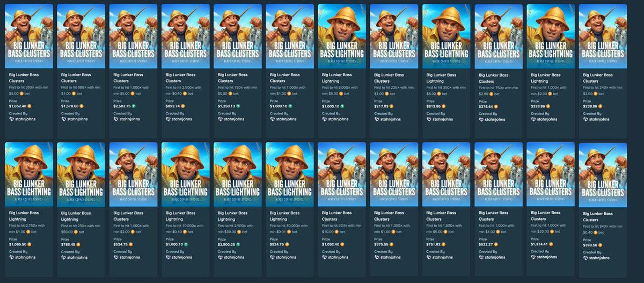Viewport: 644px width, 283px height.
Task: Open the game thumbnail of the 888× challenge
Action: pos(81,36)
